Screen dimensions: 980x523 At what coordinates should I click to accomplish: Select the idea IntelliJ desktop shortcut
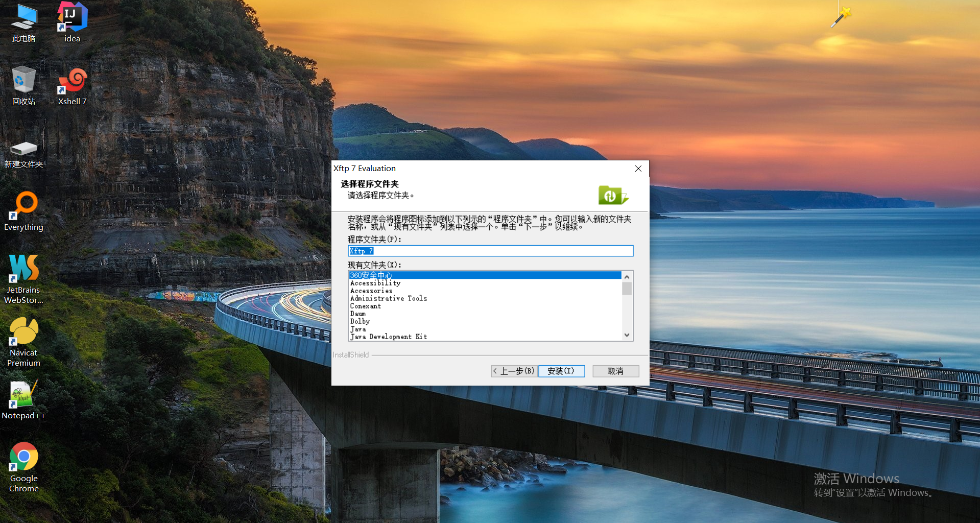coord(72,23)
